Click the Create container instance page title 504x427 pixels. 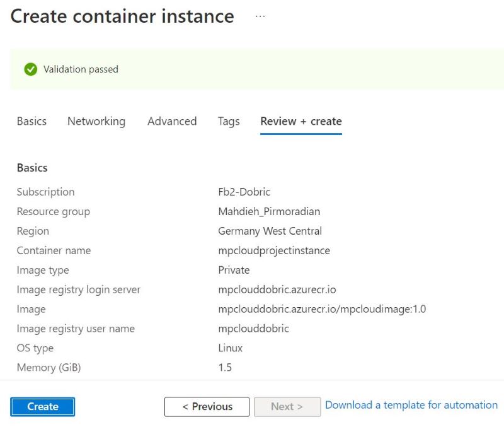click(x=123, y=16)
